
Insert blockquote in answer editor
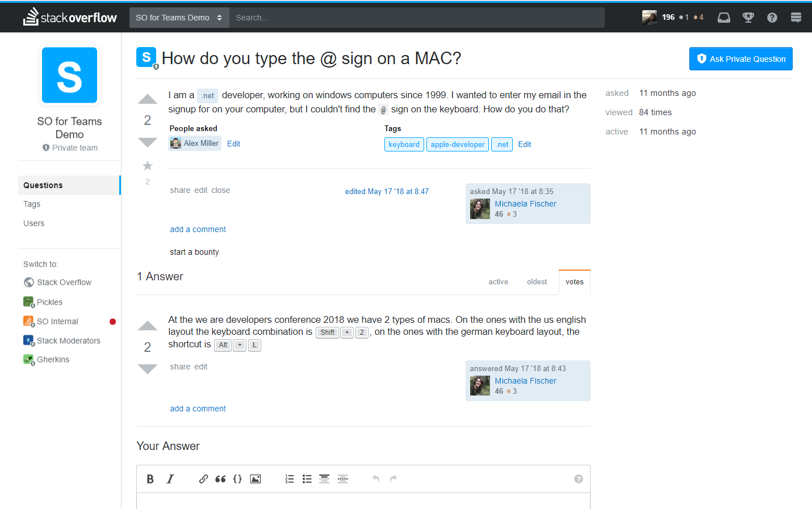tap(220, 479)
